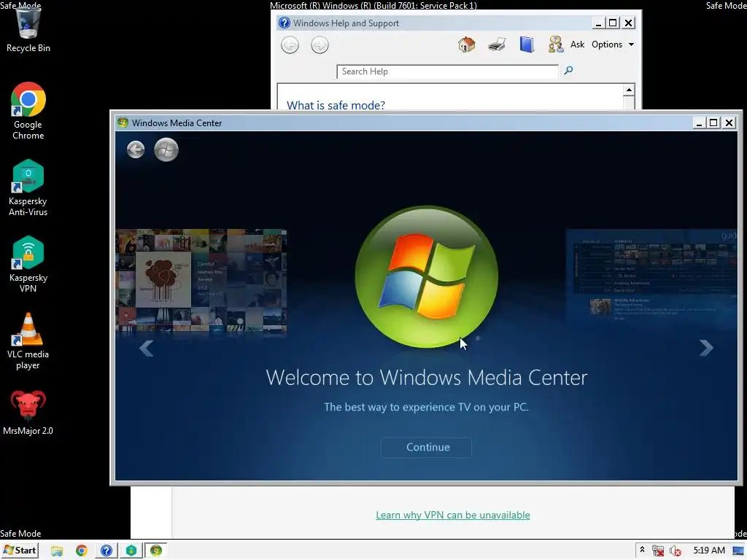
Task: Click the large Windows logo orb
Action: 427,276
